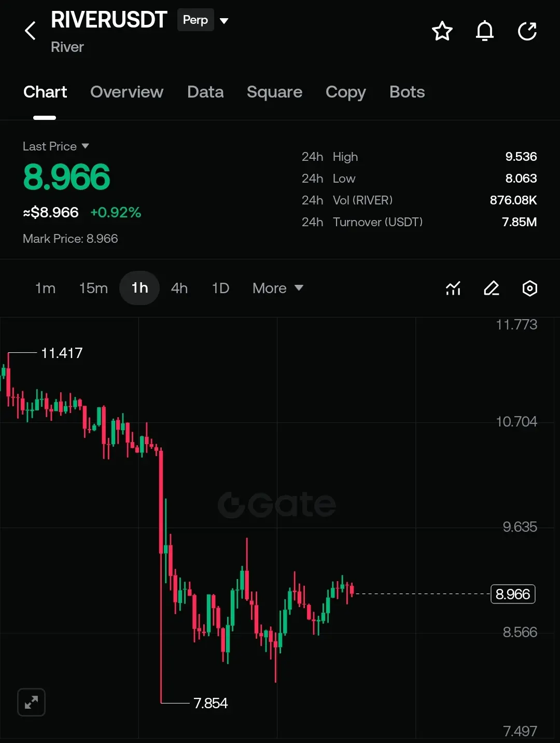Viewport: 560px width, 743px height.
Task: Open chart settings hexagon icon
Action: [529, 288]
